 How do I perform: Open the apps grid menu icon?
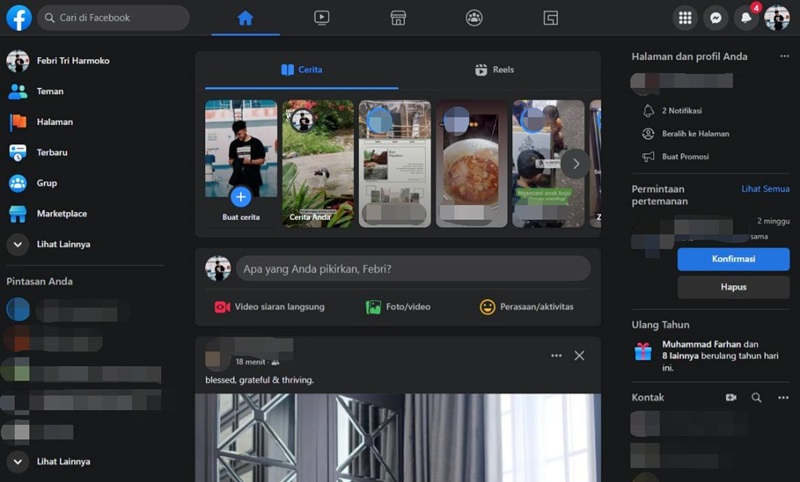685,18
